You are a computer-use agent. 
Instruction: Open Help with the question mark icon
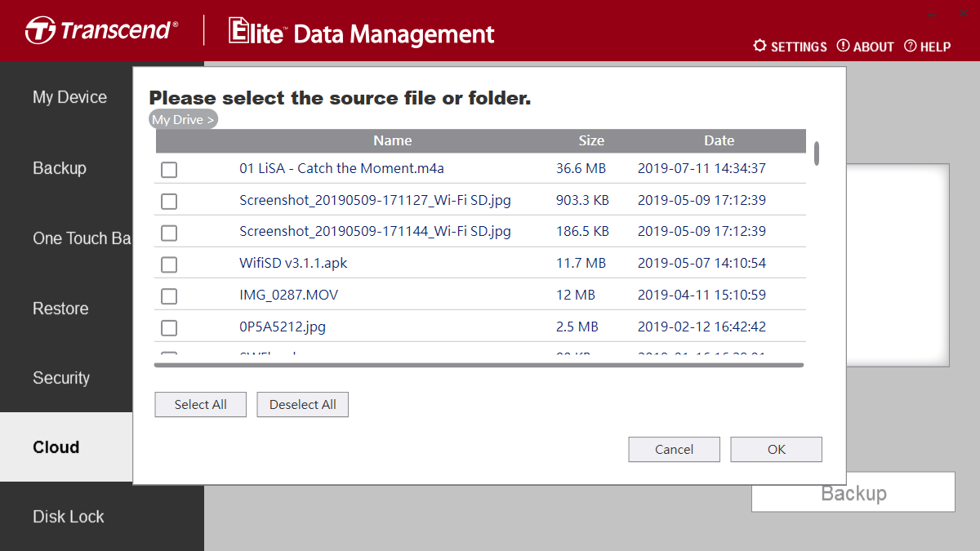(x=910, y=46)
